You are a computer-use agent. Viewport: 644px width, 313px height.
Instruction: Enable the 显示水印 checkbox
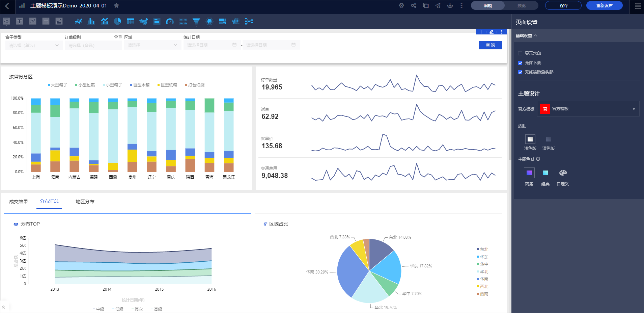(520, 53)
